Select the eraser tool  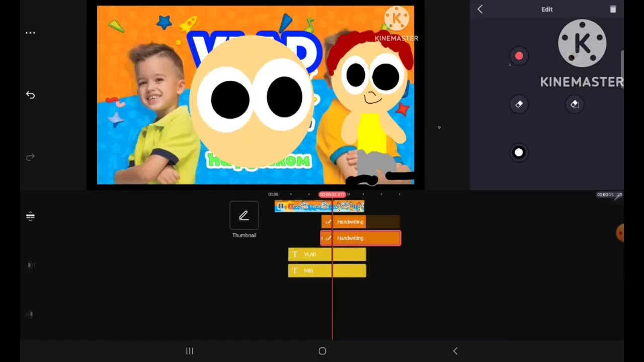pyautogui.click(x=519, y=104)
